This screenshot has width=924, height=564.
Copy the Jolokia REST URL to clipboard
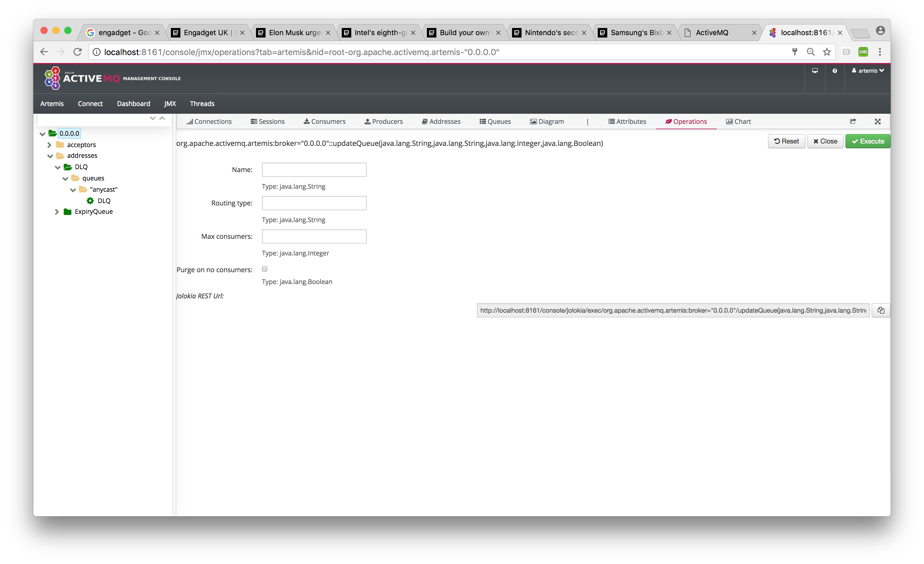[881, 310]
